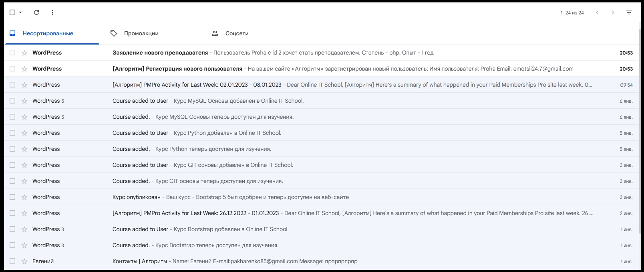644x272 pixels.
Task: Tick the select-all checkbox in toolbar
Action: click(12, 12)
